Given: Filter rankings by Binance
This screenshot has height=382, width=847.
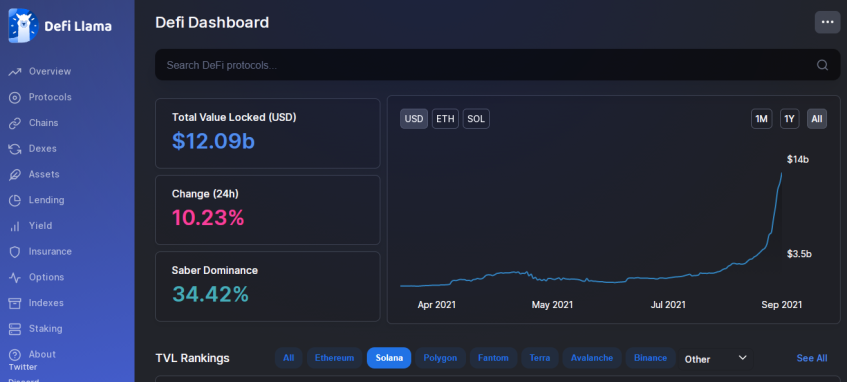Looking at the screenshot, I should tap(650, 358).
